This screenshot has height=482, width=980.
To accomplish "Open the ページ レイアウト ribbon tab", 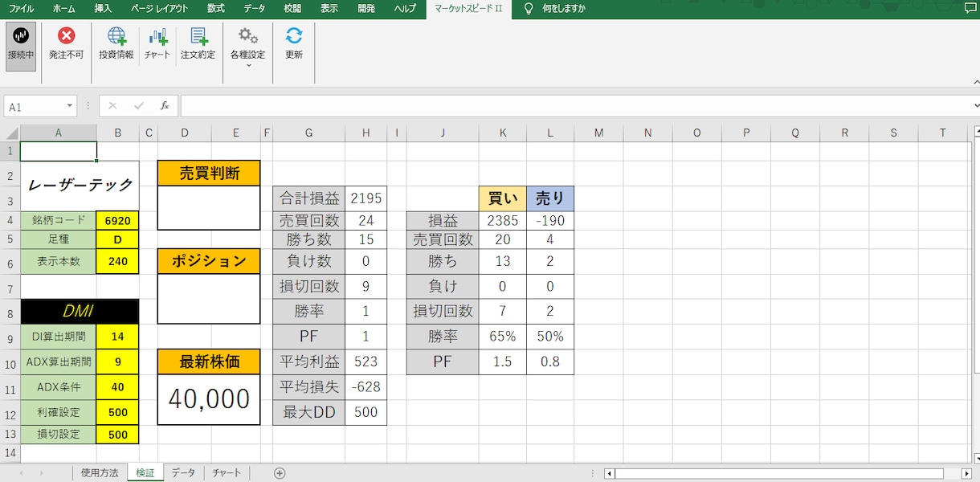I will click(x=159, y=9).
